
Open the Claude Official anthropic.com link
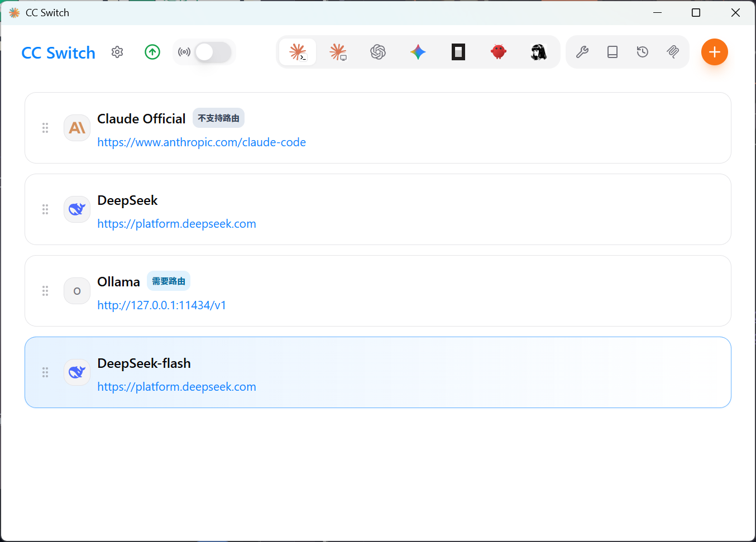coord(202,142)
